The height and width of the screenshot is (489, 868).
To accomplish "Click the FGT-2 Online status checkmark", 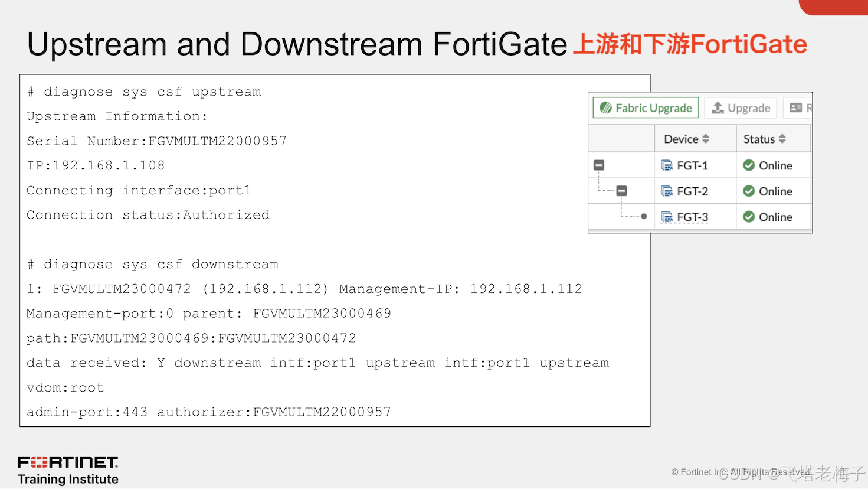I will click(749, 191).
